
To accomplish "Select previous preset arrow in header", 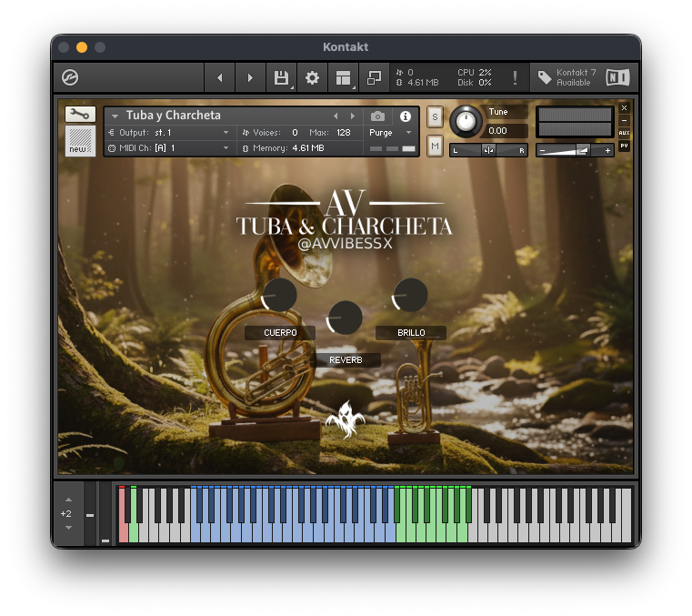I will point(336,116).
